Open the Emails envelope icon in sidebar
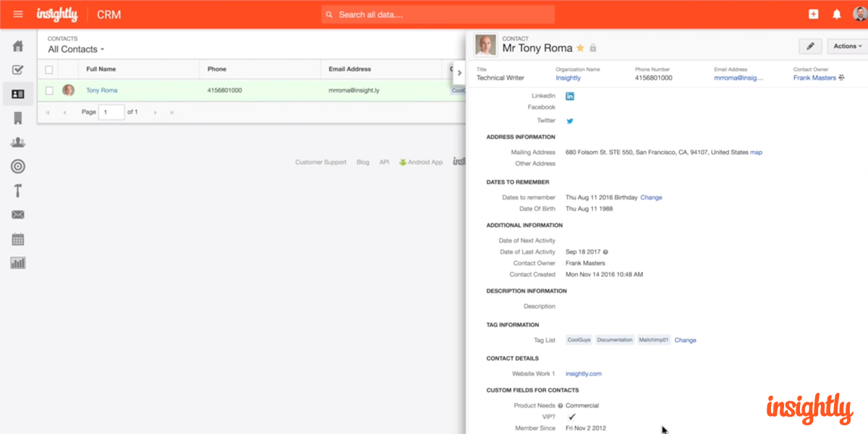Screen dimensions: 868x434 (x=18, y=215)
